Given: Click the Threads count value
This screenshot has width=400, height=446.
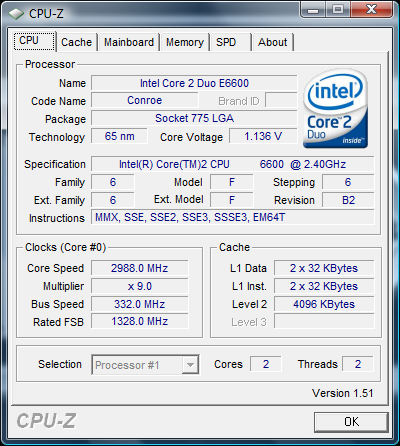Looking at the screenshot, I should pos(358,364).
